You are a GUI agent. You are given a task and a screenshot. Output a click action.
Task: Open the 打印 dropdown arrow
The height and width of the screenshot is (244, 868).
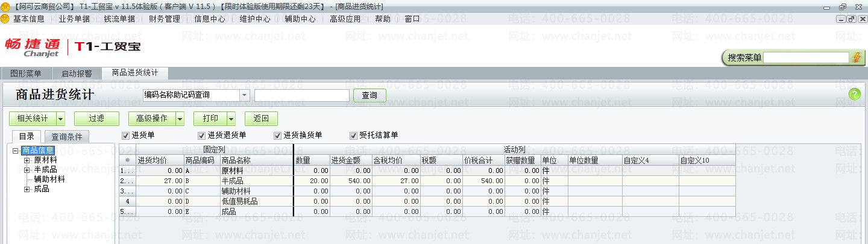[x=231, y=119]
